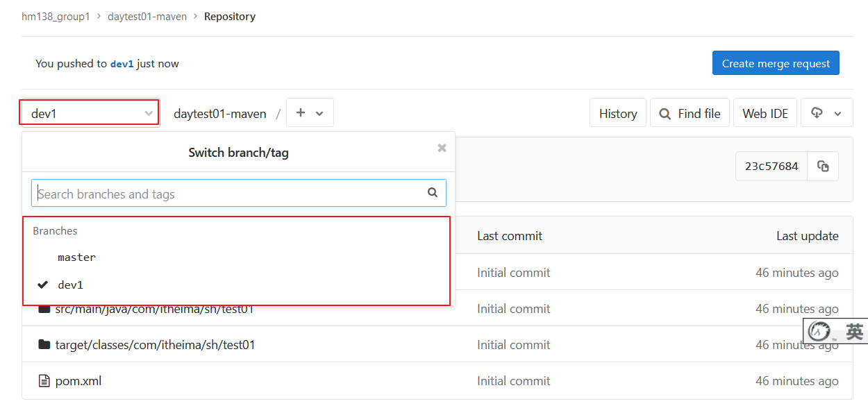The height and width of the screenshot is (415, 868).
Task: Focus the Search branches and tags field
Action: point(229,194)
